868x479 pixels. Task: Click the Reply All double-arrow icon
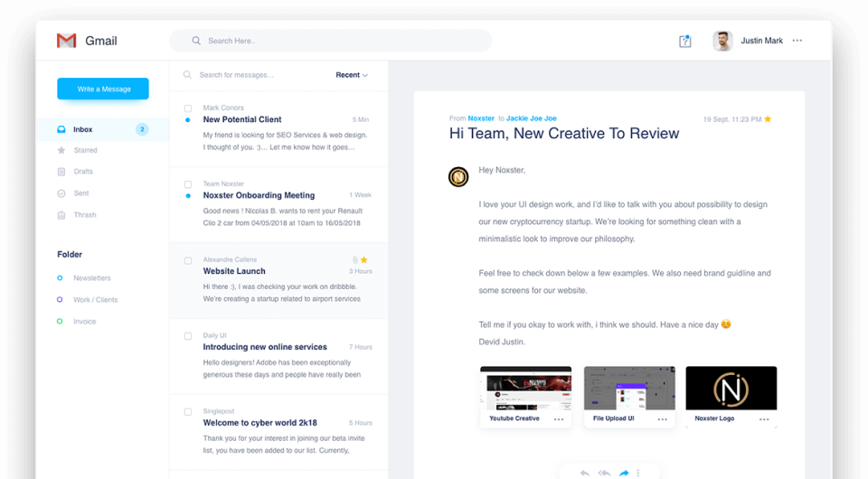(x=605, y=473)
